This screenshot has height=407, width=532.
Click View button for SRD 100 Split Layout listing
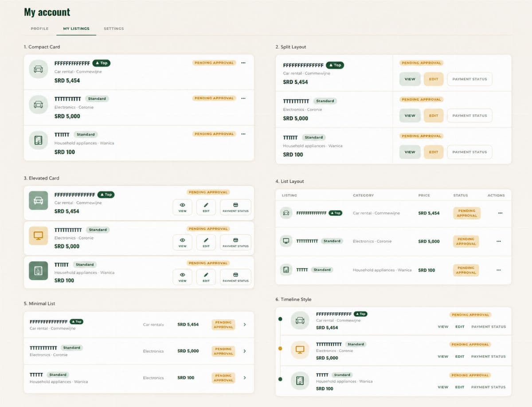point(410,152)
